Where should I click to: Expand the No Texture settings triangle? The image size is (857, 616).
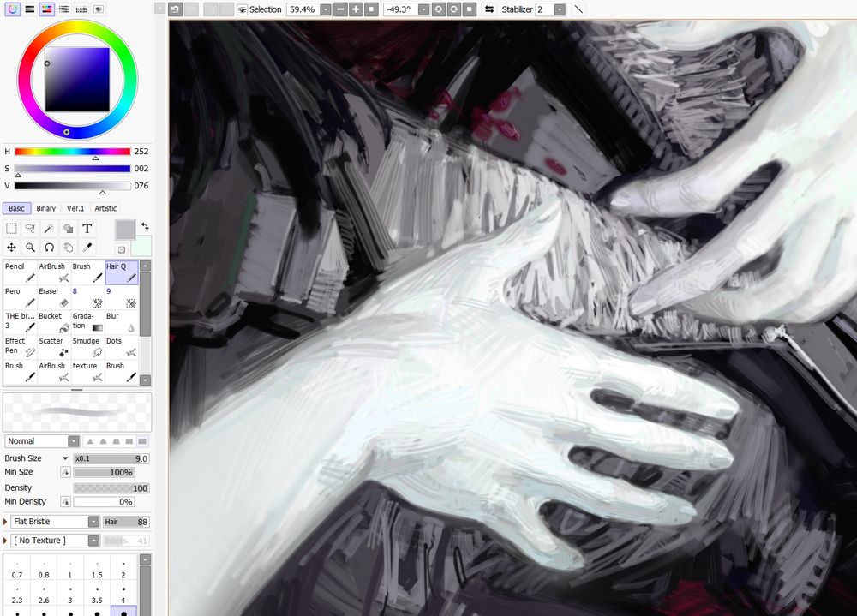(5, 541)
